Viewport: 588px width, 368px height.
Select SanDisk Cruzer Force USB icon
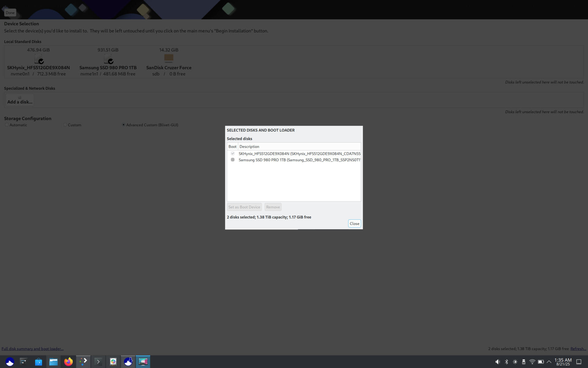[169, 58]
